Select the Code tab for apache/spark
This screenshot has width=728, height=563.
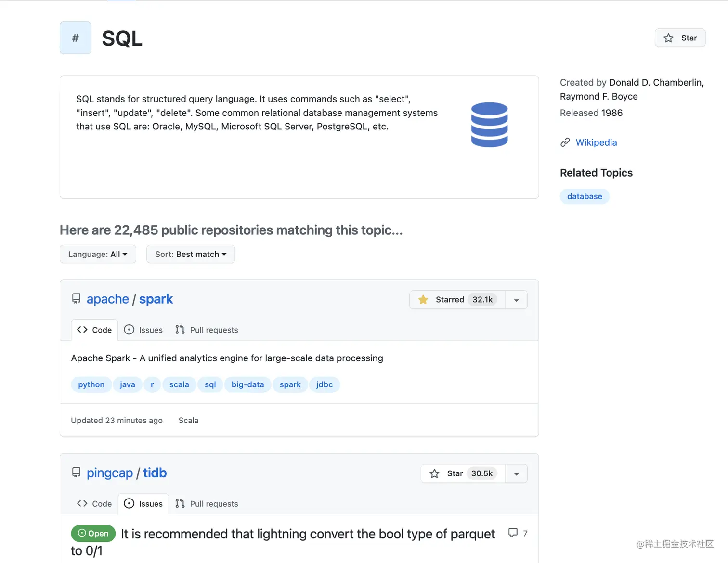94,330
